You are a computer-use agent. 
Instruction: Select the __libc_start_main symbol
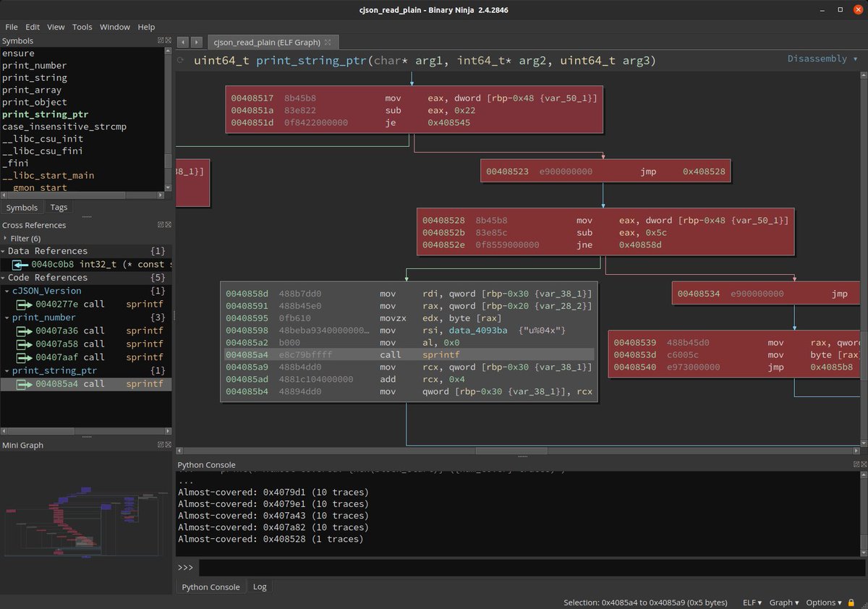pyautogui.click(x=48, y=176)
